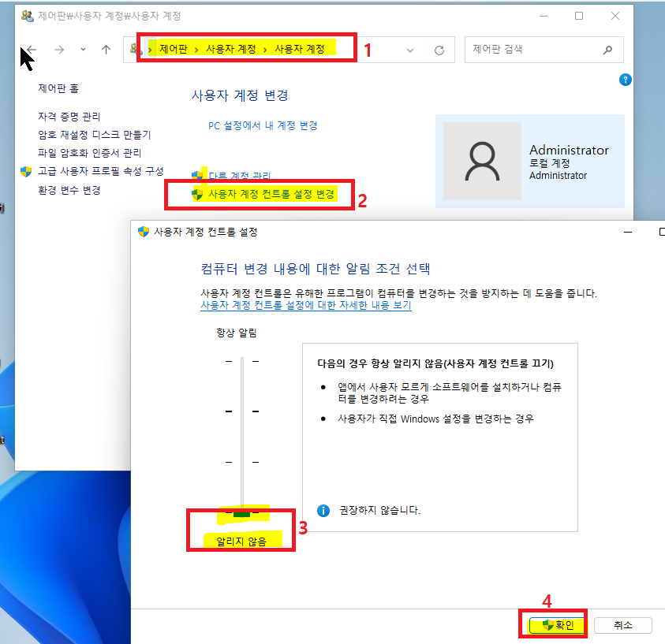Click the 사용자 계정 변경 heading

(240, 95)
